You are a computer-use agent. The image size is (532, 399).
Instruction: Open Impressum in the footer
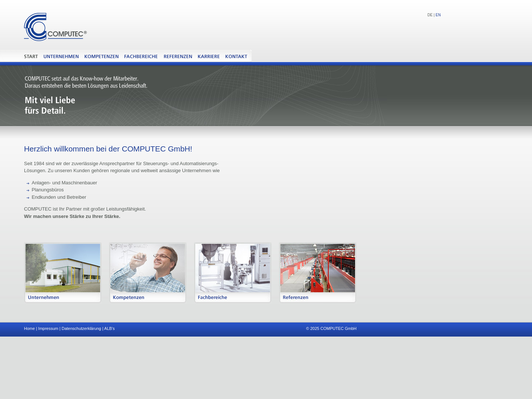pyautogui.click(x=48, y=328)
